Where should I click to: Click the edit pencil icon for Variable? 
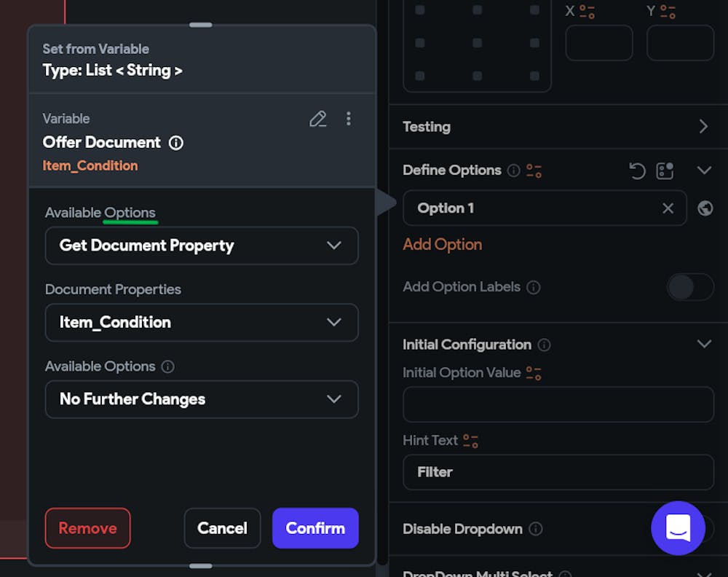pyautogui.click(x=318, y=119)
